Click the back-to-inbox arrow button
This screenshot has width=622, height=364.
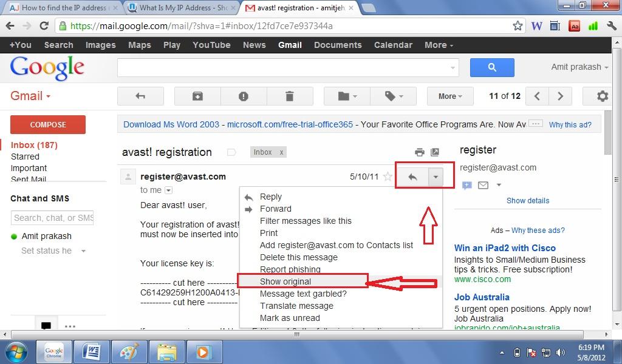click(140, 96)
